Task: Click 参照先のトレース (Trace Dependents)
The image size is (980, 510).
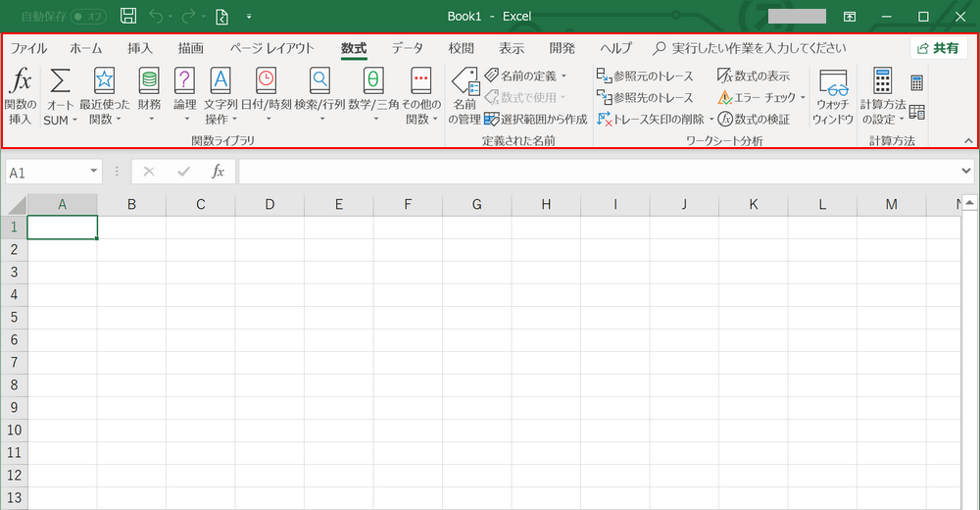Action: click(645, 98)
